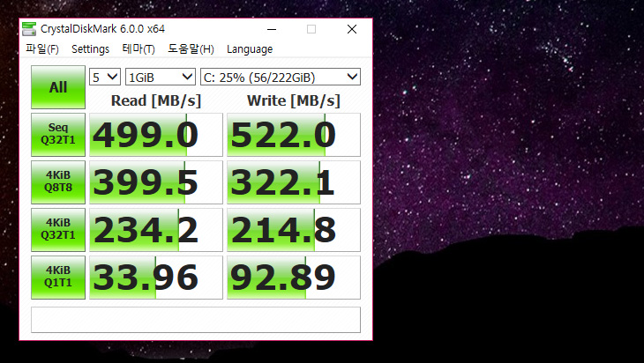Expand the test count dropdown showing 5
The width and height of the screenshot is (644, 363).
105,78
